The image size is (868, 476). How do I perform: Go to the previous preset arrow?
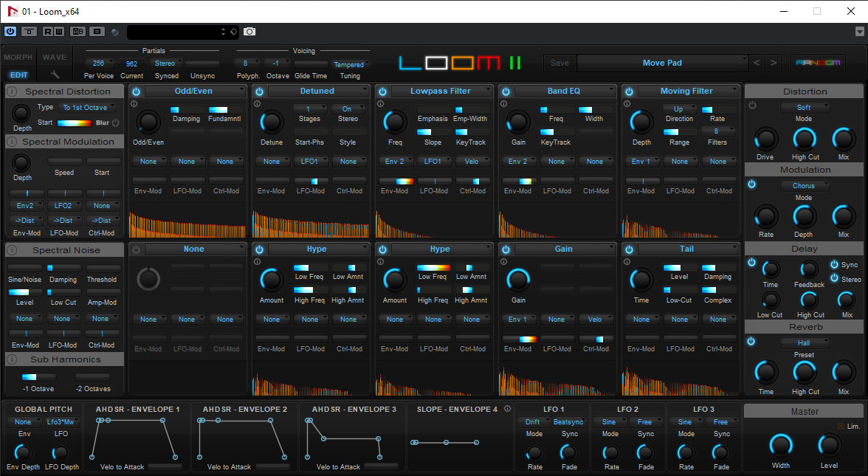click(757, 63)
